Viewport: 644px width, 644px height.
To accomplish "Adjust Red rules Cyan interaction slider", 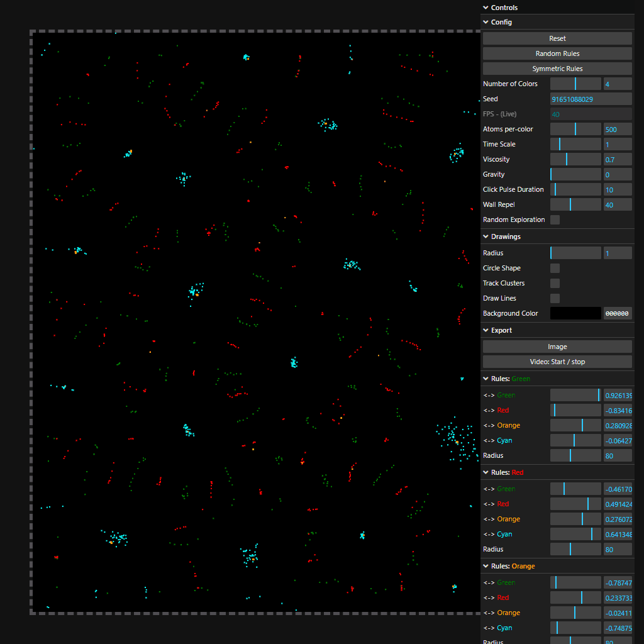I will click(575, 535).
